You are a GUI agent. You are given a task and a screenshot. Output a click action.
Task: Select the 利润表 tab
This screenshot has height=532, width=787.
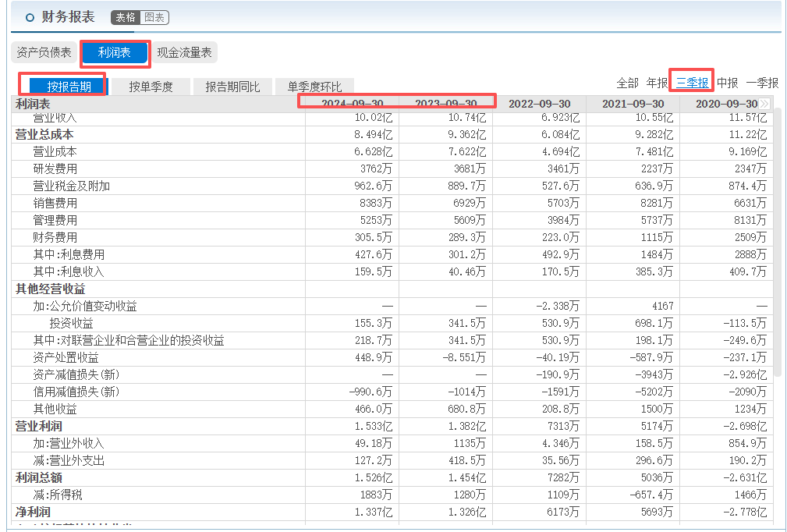[x=115, y=52]
